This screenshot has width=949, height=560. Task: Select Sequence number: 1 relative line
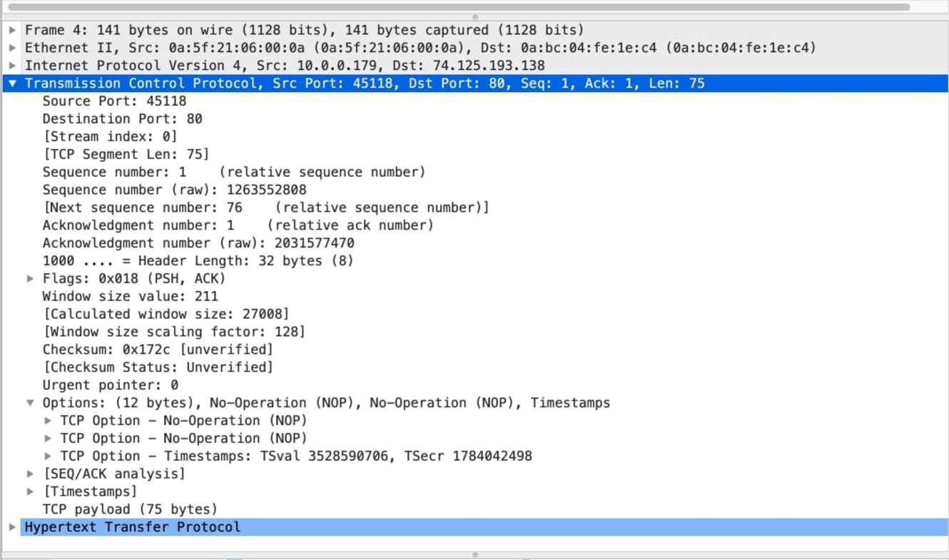(233, 172)
